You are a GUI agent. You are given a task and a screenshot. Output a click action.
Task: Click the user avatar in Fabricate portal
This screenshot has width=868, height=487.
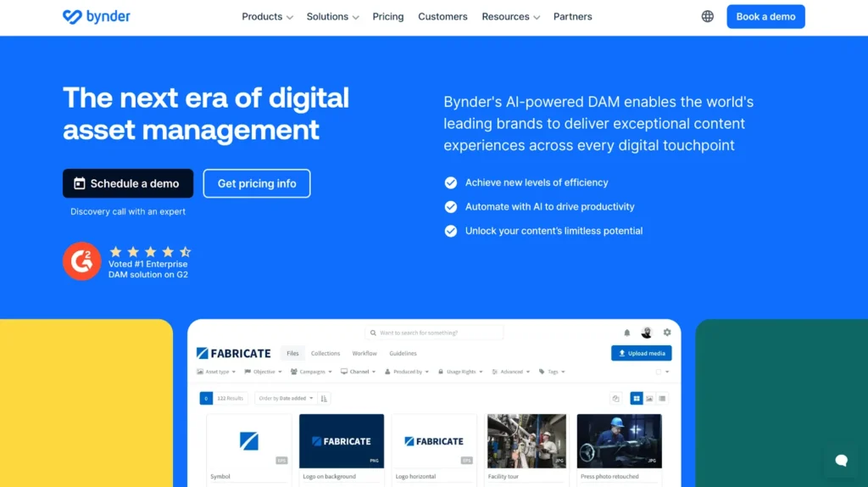pyautogui.click(x=647, y=333)
